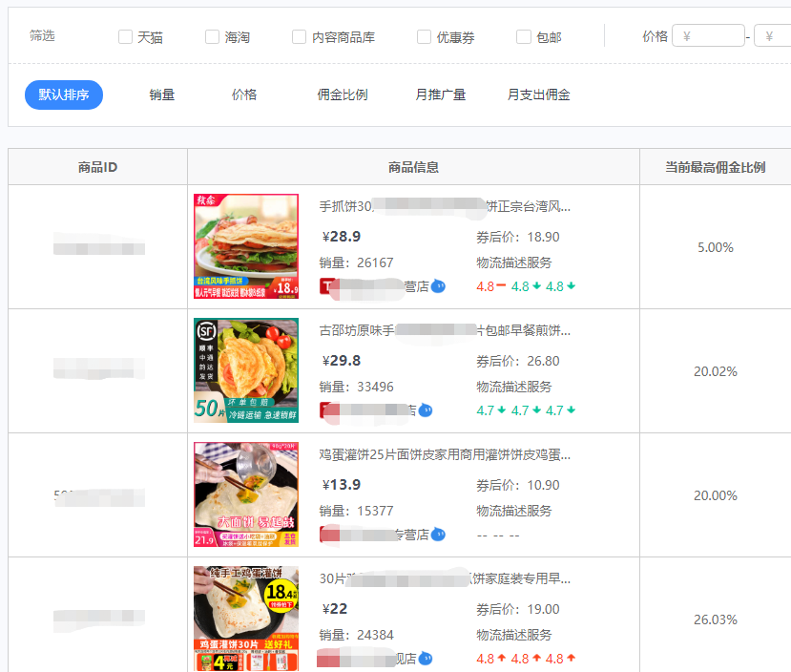This screenshot has height=672, width=791.
Task: Open the 手抓饼30 product title link
Action: coord(445,206)
